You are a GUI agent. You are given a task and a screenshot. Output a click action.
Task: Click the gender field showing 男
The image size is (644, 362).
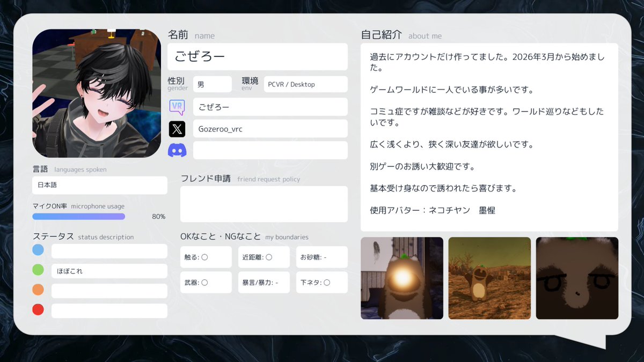[x=213, y=84]
